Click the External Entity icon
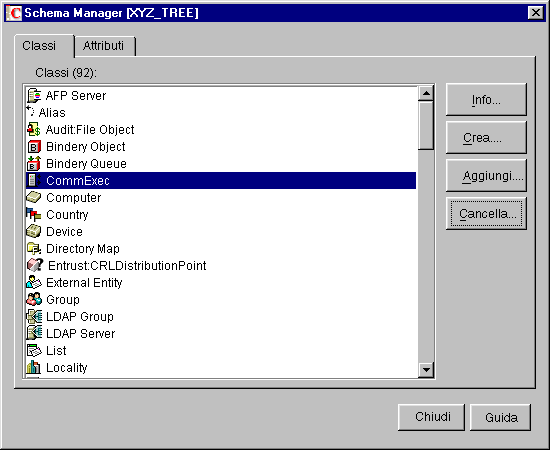Viewport: 550px width, 450px height. 34,282
